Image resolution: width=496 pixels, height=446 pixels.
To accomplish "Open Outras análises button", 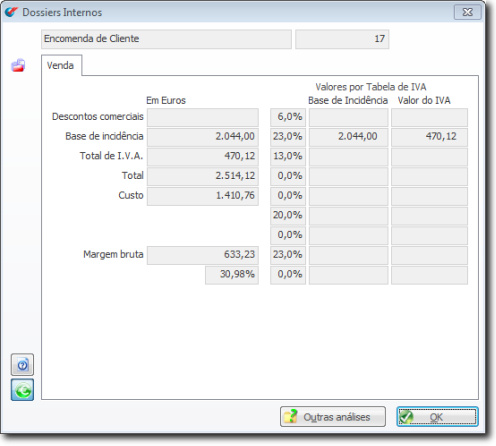I will [333, 416].
